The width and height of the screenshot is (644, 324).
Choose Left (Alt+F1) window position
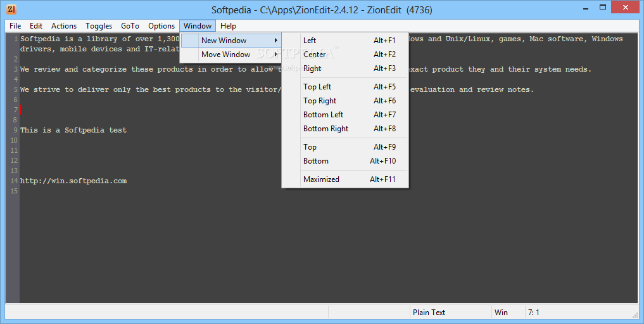click(345, 41)
